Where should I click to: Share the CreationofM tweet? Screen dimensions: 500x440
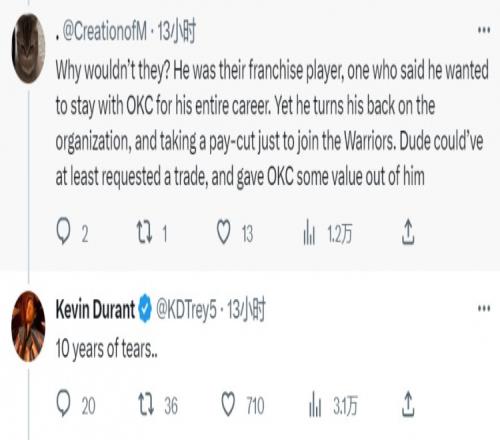[x=408, y=232]
